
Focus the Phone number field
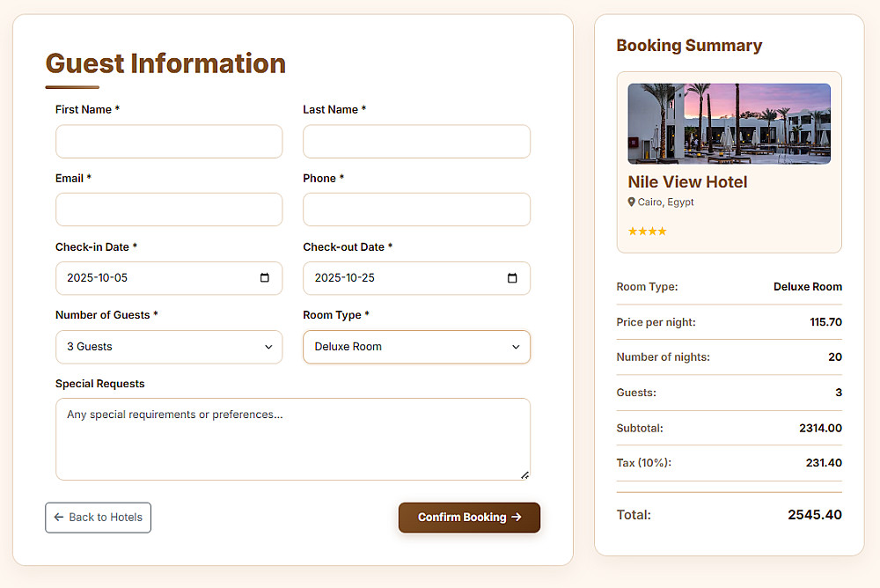pyautogui.click(x=416, y=210)
